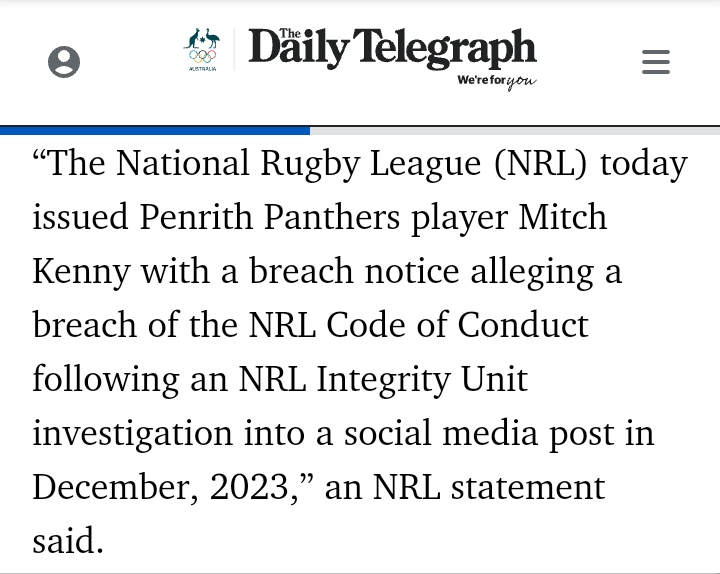Click the words "National Rugby League"

click(x=298, y=163)
